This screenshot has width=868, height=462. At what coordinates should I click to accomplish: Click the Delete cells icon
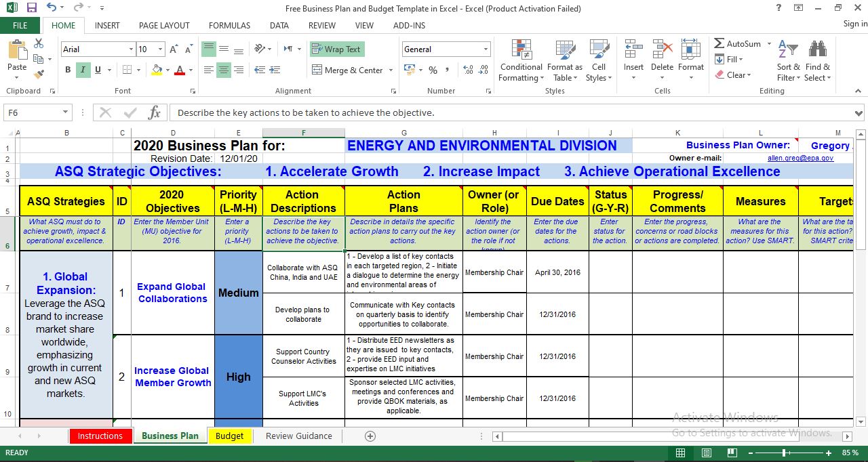[662, 51]
